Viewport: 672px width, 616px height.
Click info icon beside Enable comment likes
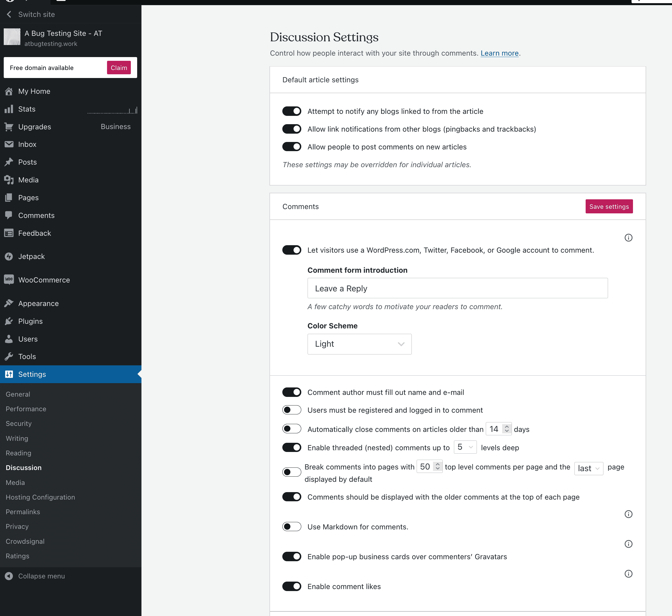tap(628, 574)
